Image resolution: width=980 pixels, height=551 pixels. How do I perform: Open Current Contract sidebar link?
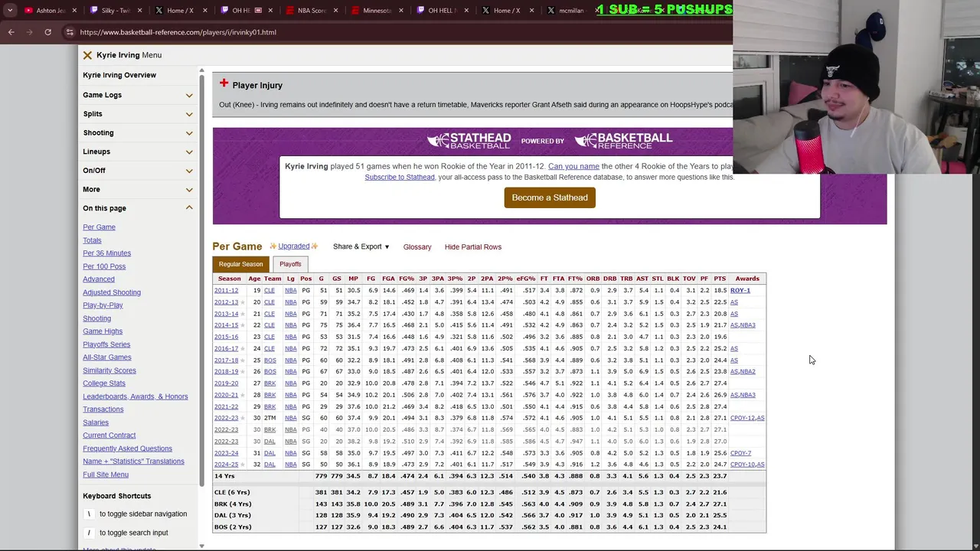tap(109, 435)
